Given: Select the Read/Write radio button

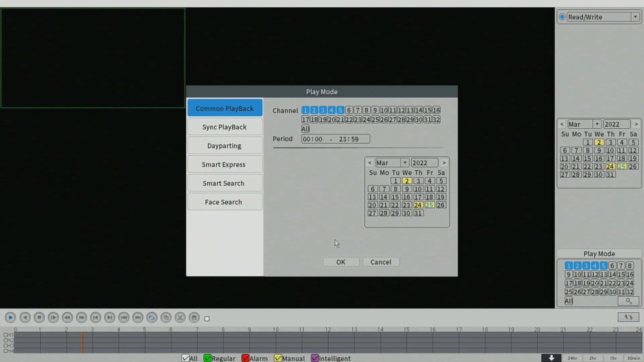Looking at the screenshot, I should coord(562,17).
